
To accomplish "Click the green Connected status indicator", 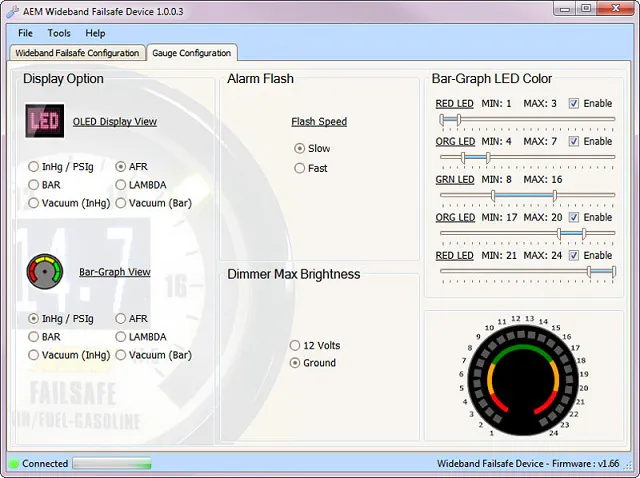I will point(14,464).
